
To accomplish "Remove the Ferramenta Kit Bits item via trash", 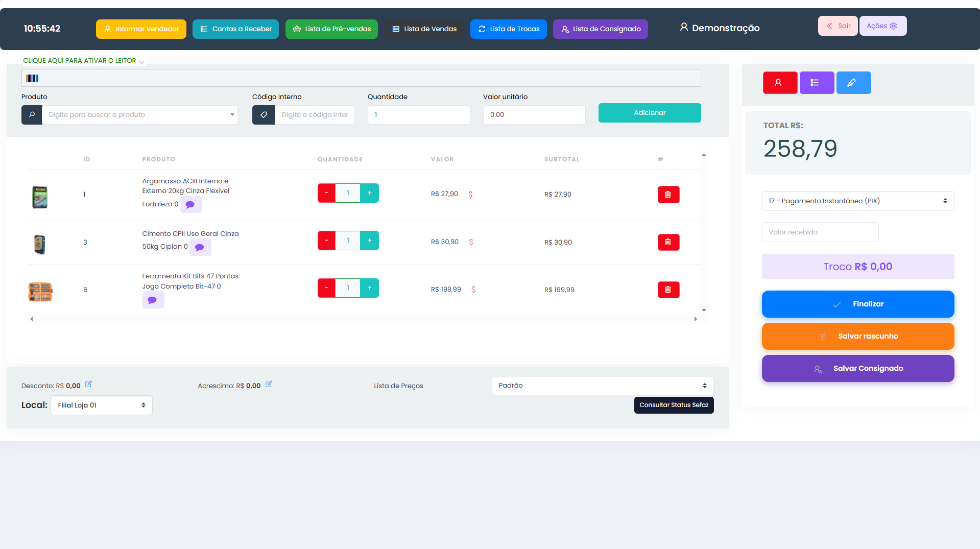I will pos(668,290).
